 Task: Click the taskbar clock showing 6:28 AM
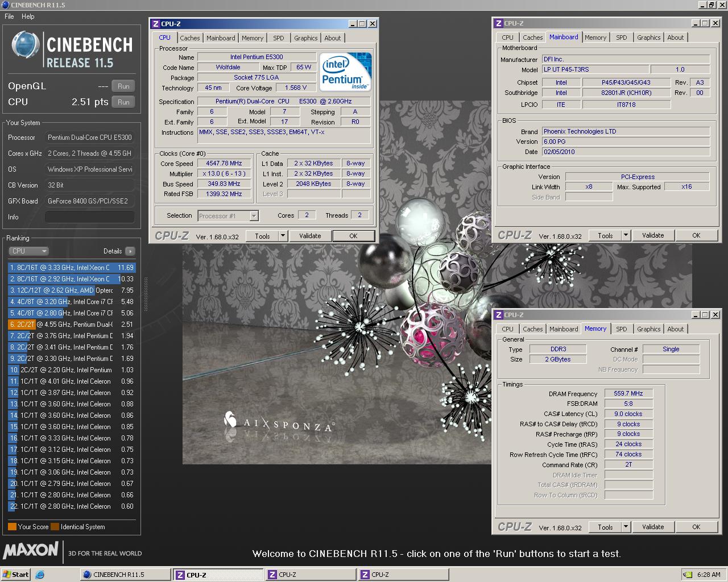(709, 575)
